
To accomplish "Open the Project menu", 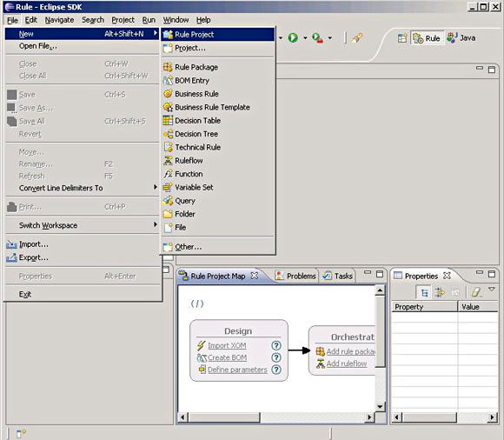I will (x=123, y=20).
